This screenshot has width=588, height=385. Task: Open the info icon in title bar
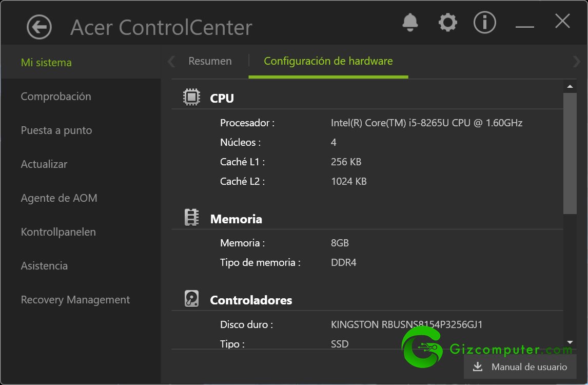(484, 23)
